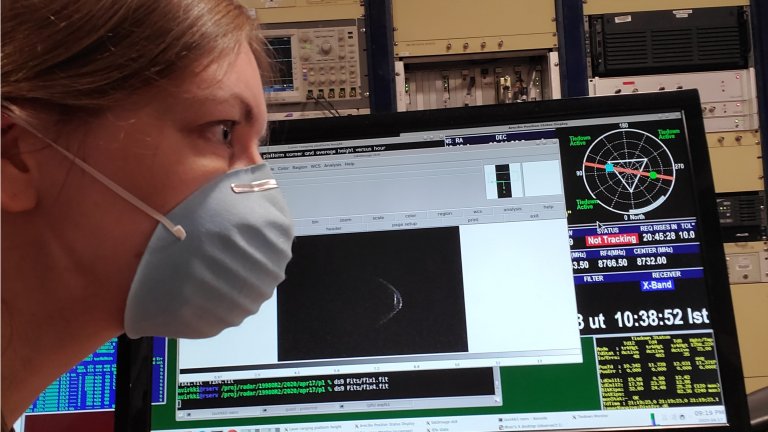
Task: Click the green dot marker on azimuth plot
Action: click(x=652, y=176)
